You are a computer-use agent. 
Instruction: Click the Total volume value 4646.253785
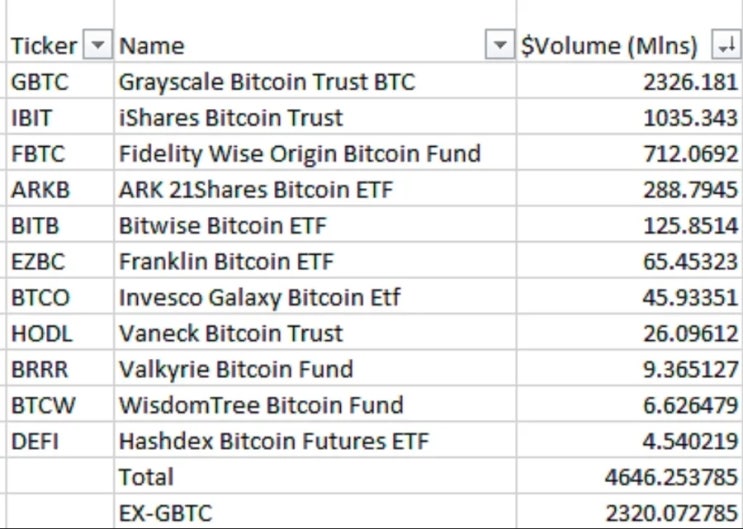click(671, 477)
